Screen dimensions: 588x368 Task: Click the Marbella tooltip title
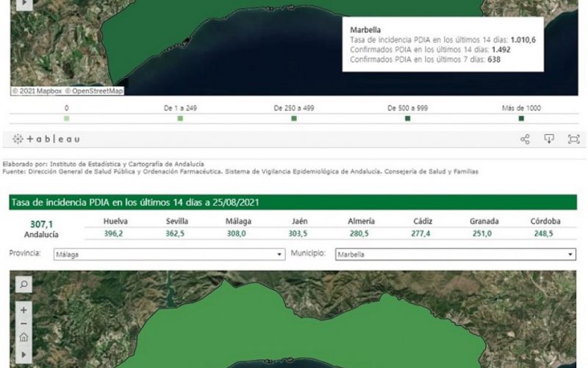pyautogui.click(x=365, y=30)
